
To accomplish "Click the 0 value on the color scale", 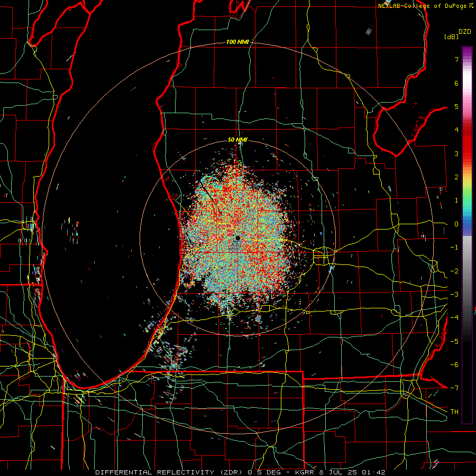I will (456, 224).
